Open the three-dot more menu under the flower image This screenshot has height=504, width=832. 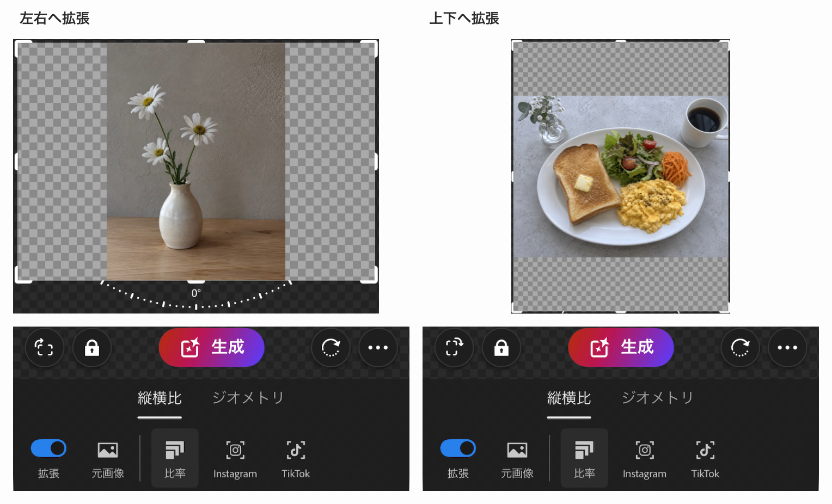click(x=378, y=347)
